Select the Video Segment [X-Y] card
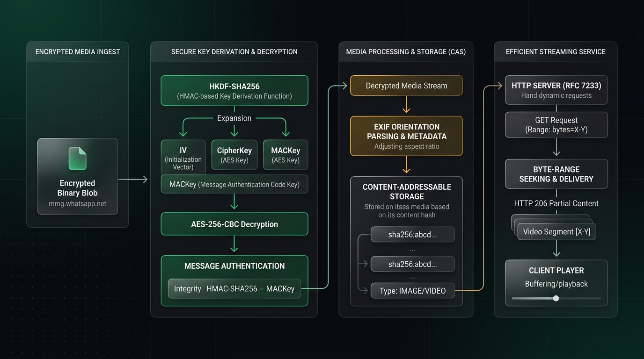This screenshot has width=644, height=359. click(x=556, y=231)
